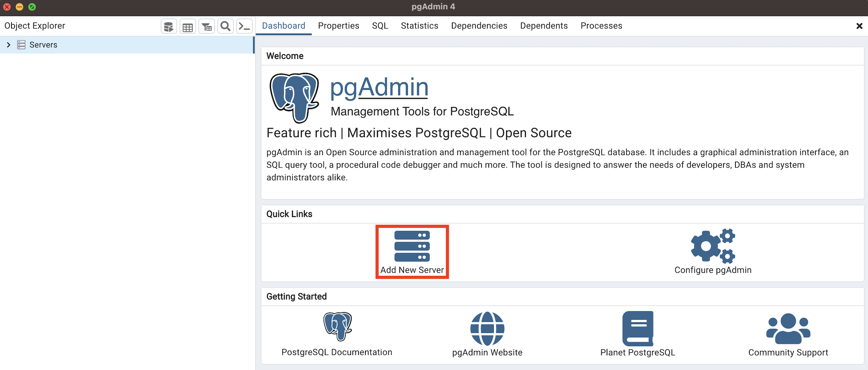868x370 pixels.
Task: Click the pgAdmin Website globe icon
Action: 487,328
